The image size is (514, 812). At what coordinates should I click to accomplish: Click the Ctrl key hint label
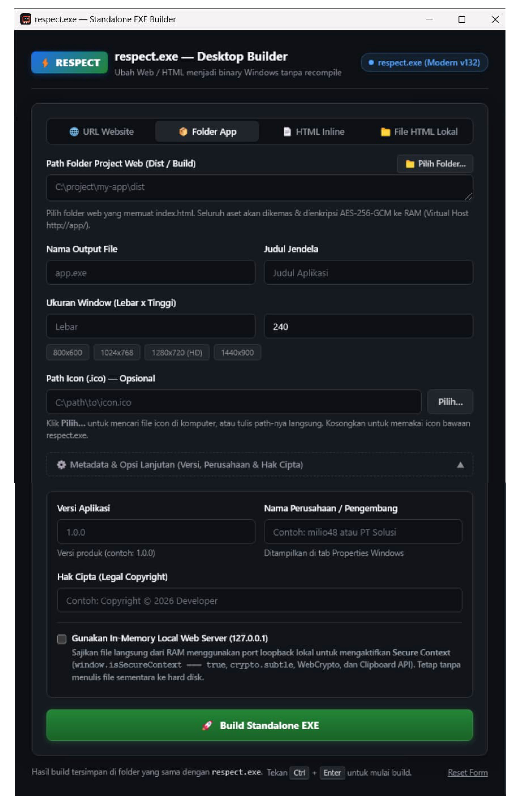299,773
